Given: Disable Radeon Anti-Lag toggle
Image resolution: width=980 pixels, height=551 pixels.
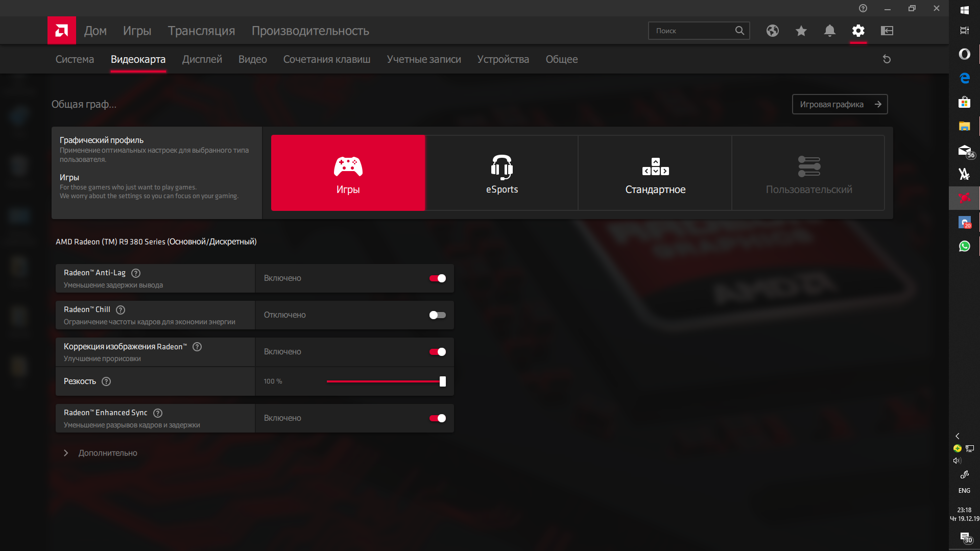Looking at the screenshot, I should [438, 278].
